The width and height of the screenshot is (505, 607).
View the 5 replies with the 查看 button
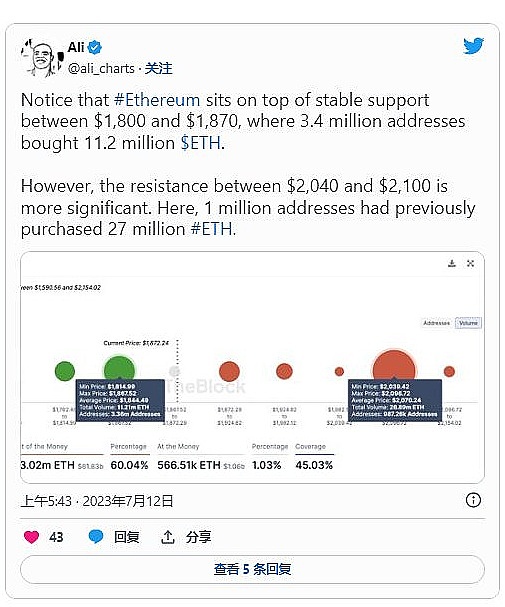pos(252,569)
